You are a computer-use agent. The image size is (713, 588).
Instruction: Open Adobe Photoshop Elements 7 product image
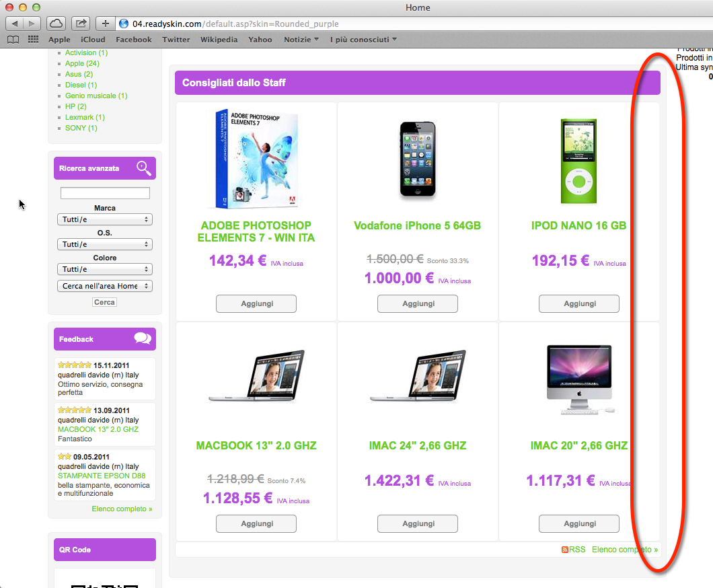tap(256, 159)
